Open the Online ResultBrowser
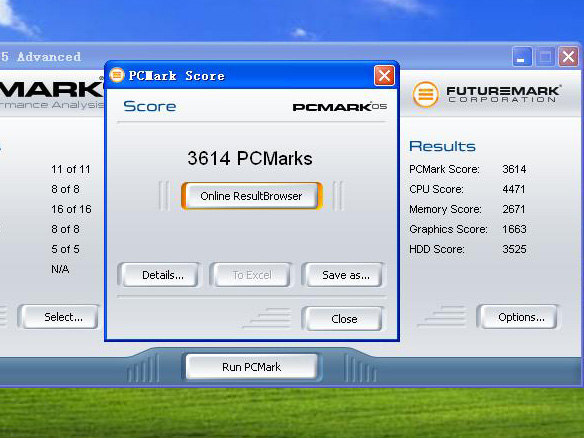The image size is (584, 438). pyautogui.click(x=251, y=196)
